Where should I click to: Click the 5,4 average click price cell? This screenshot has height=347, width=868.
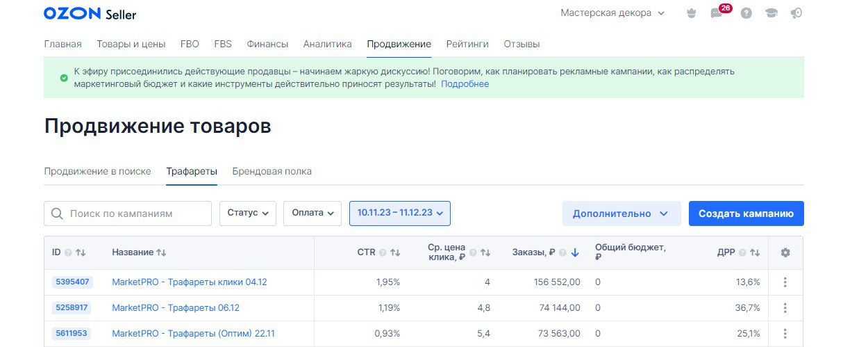click(x=483, y=333)
